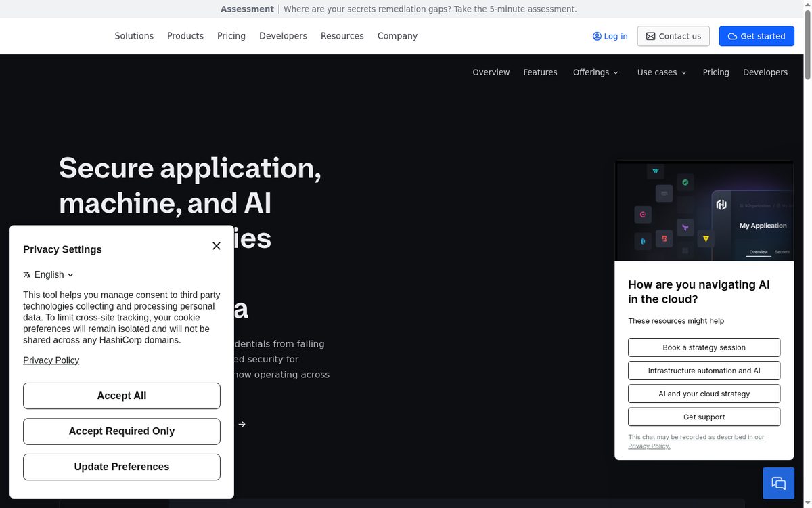Click the chat bubble launcher icon
Image resolution: width=812 pixels, height=508 pixels.
coord(779,483)
